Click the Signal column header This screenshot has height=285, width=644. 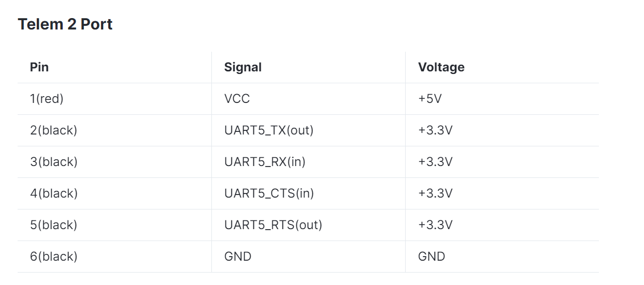pyautogui.click(x=242, y=67)
